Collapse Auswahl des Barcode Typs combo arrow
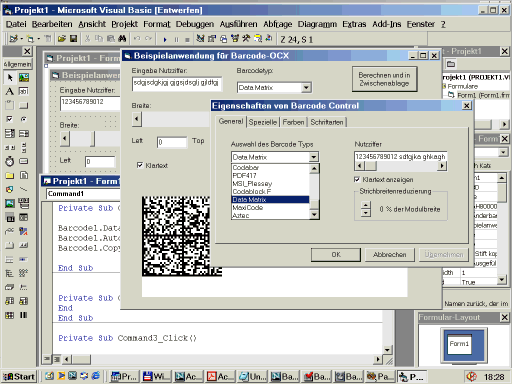Viewport: 512px width, 384px height. pos(313,157)
